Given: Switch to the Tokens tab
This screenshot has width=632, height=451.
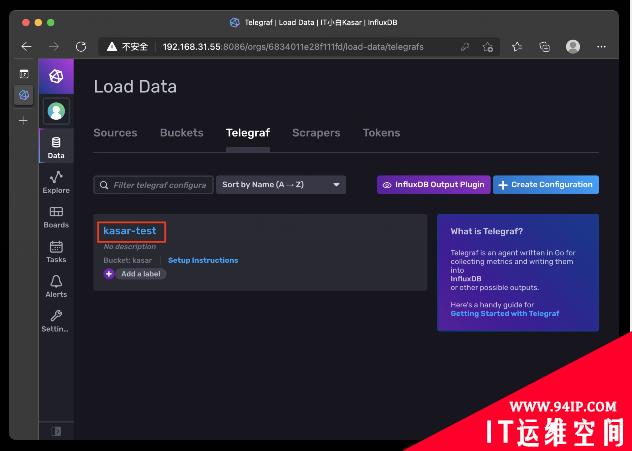Looking at the screenshot, I should click(x=381, y=133).
